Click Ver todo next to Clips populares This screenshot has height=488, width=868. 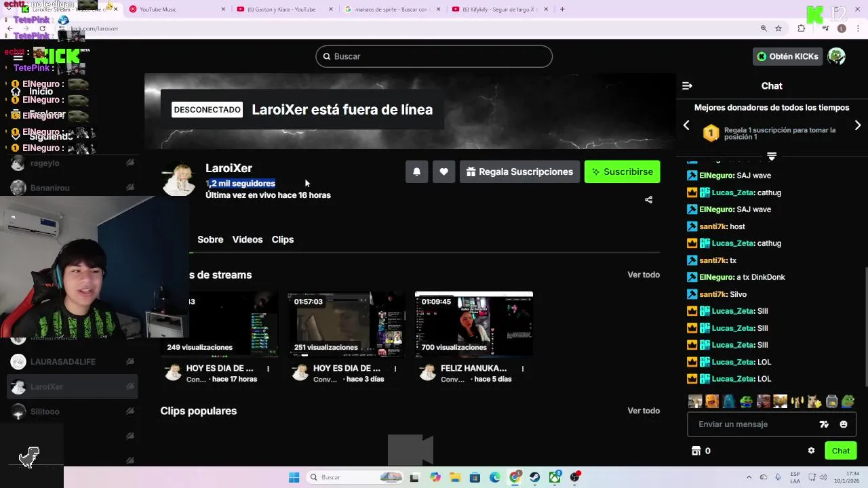[x=644, y=411]
